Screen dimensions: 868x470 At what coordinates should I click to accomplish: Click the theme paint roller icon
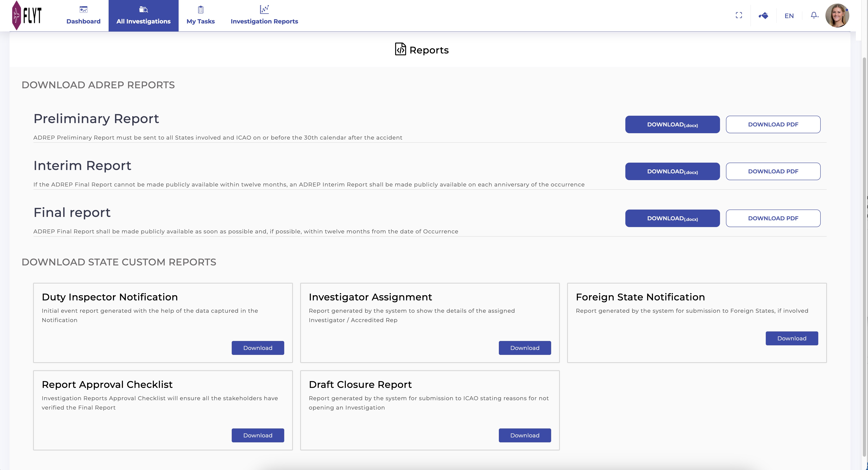point(763,16)
